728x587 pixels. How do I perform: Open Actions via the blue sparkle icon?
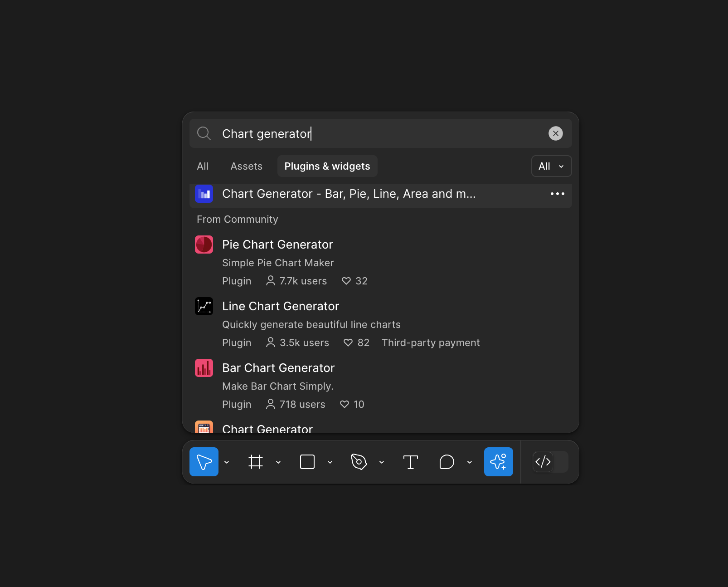tap(499, 462)
